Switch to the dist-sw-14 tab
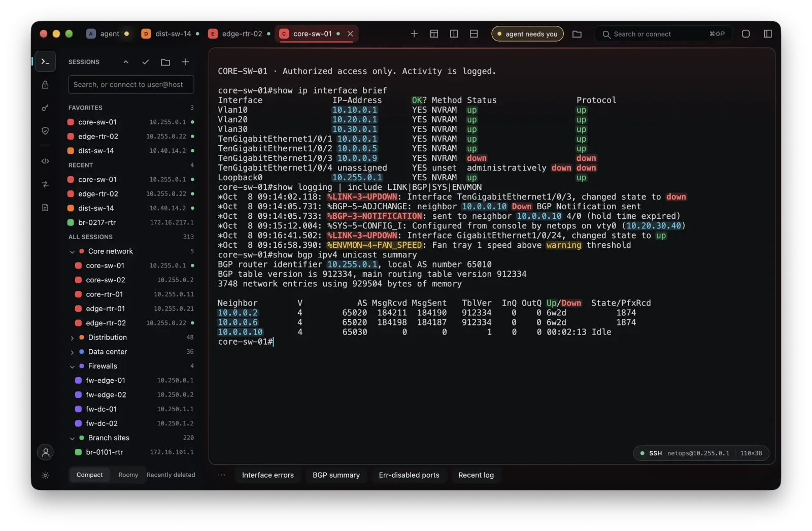 click(x=170, y=34)
